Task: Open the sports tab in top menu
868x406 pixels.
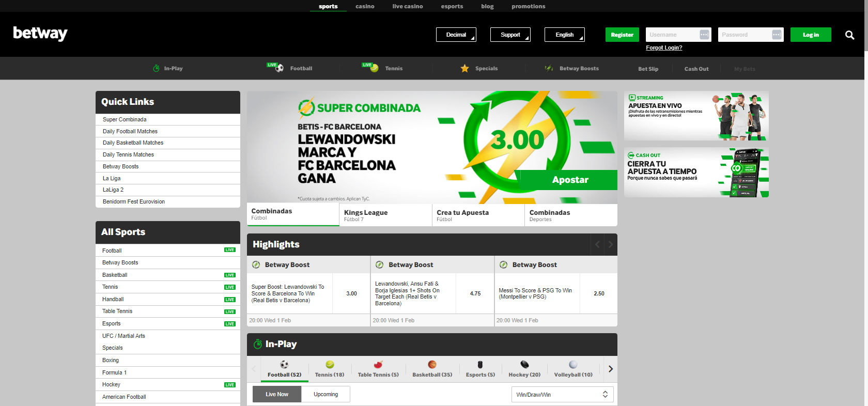Action: pyautogui.click(x=328, y=6)
